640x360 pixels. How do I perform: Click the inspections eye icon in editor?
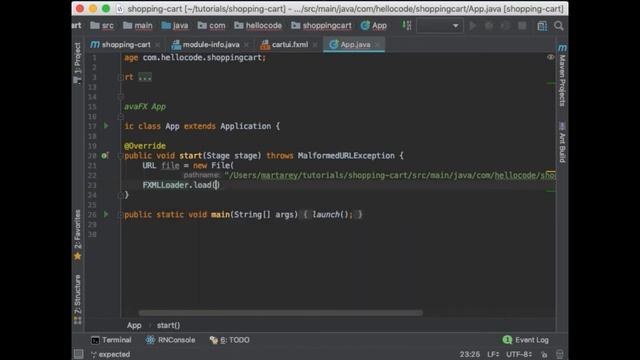pos(550,58)
